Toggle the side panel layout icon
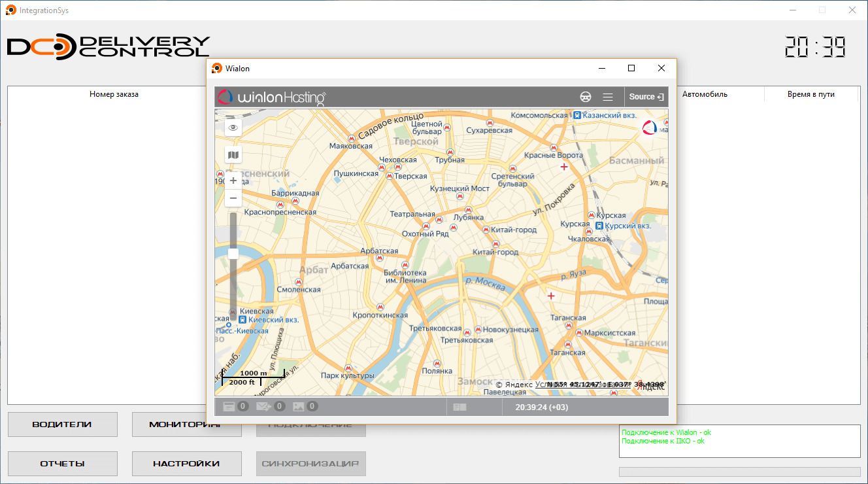The image size is (868, 484). coord(460,407)
